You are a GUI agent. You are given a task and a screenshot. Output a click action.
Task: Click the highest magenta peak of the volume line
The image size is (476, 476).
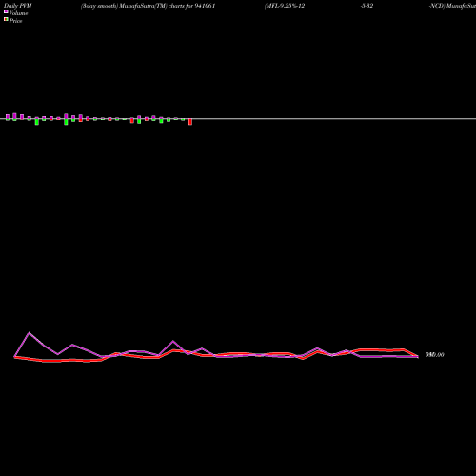click(x=30, y=332)
